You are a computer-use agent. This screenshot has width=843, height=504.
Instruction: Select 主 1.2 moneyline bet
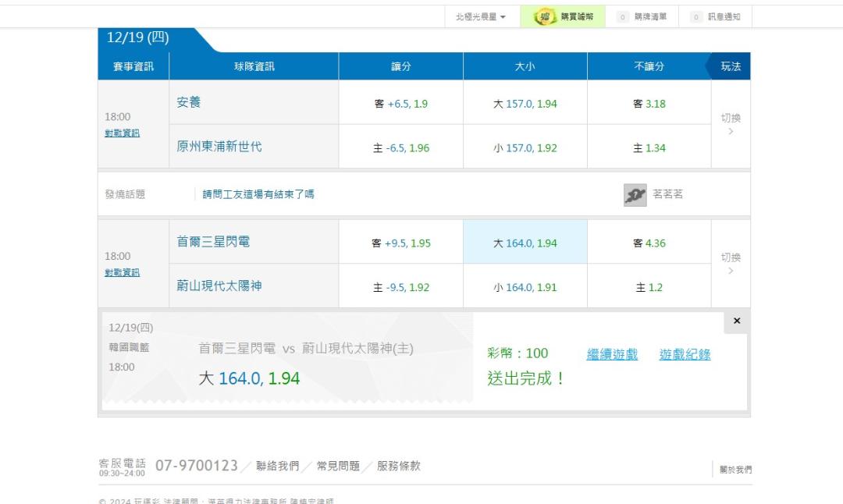point(649,287)
